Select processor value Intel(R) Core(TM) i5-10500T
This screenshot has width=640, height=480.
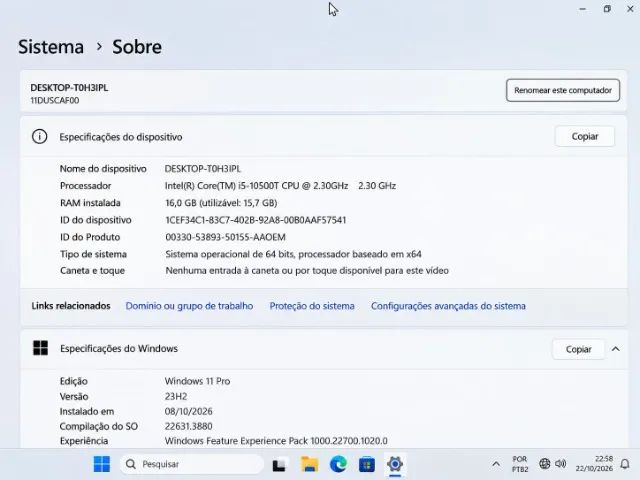tap(280, 186)
